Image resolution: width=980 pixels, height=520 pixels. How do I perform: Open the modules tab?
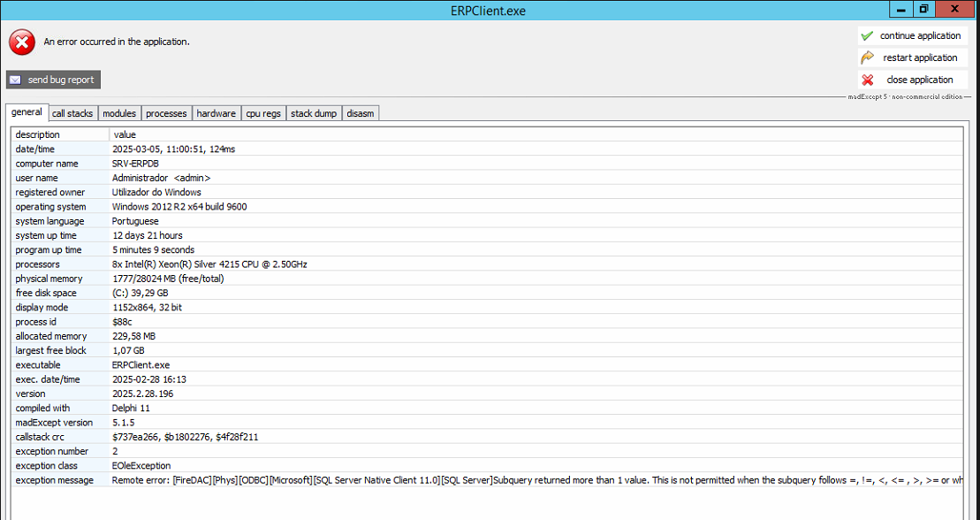coord(119,113)
